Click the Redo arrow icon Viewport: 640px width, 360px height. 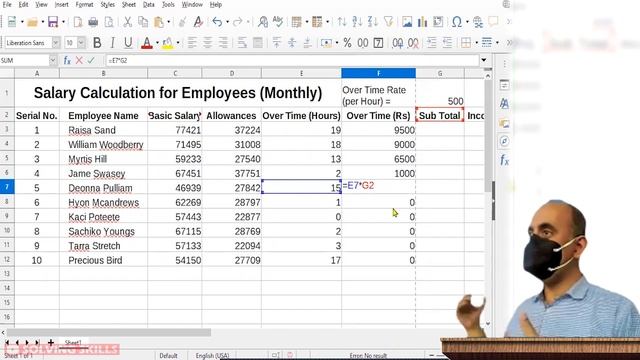pyautogui.click(x=238, y=22)
